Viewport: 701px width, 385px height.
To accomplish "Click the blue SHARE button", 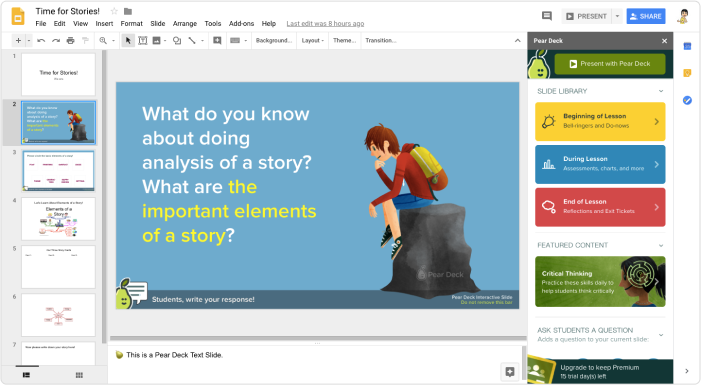I will click(x=646, y=16).
